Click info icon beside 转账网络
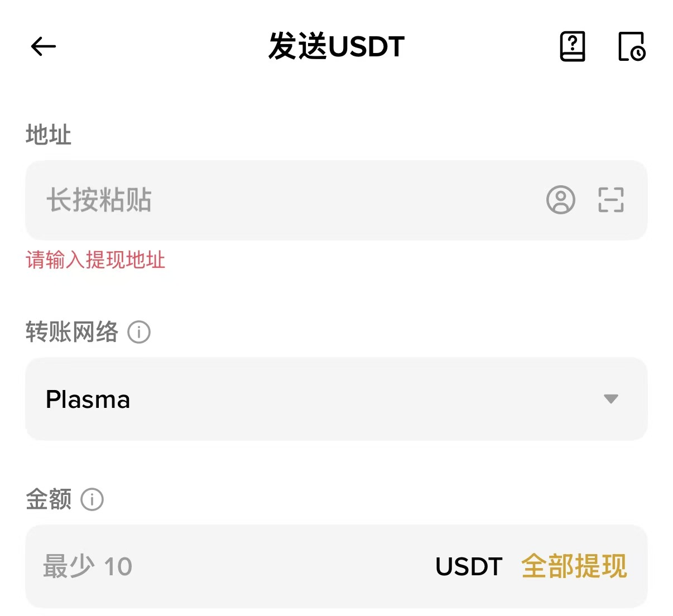This screenshot has height=616, width=673. point(139,332)
